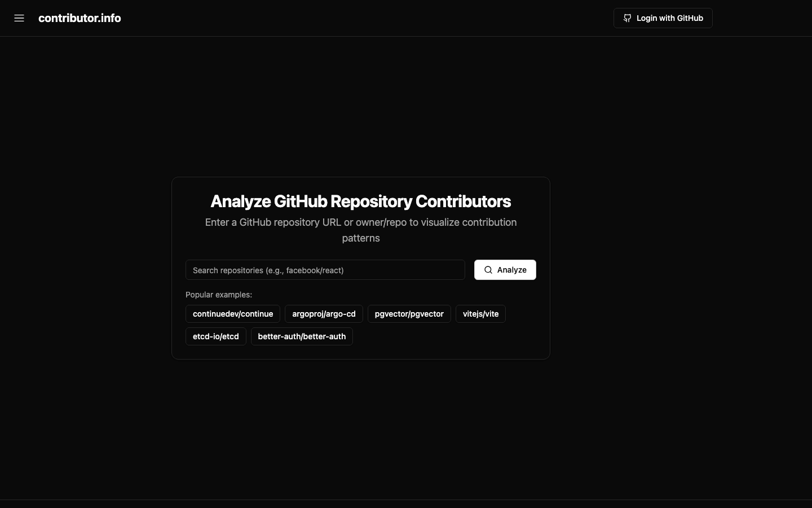Viewport: 812px width, 508px height.
Task: Click the contributor.info logo
Action: tap(80, 18)
